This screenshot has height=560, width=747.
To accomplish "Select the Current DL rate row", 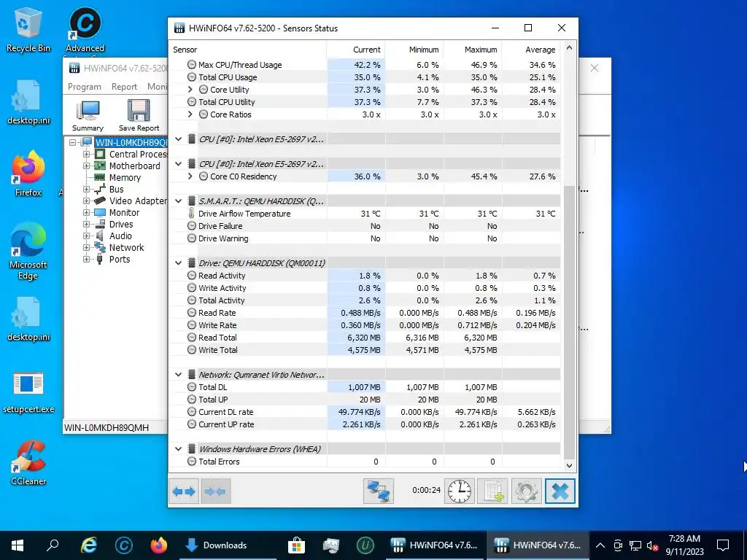I will coord(365,412).
